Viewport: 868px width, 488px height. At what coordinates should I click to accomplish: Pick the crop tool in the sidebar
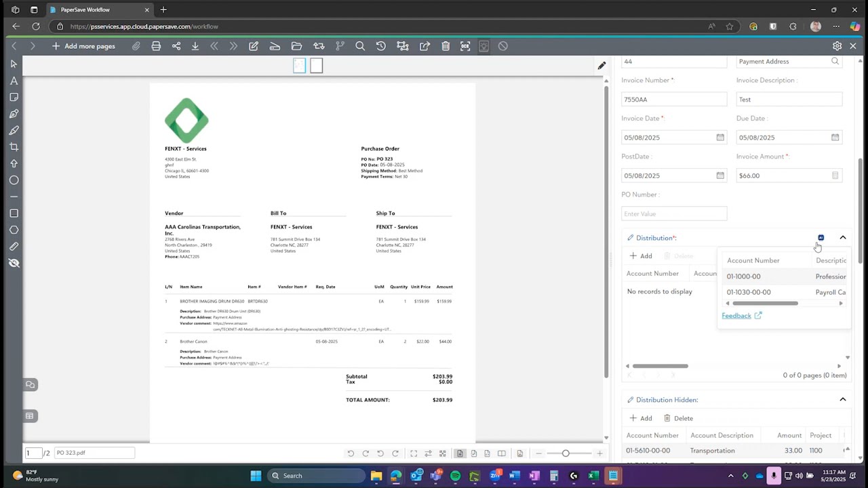click(14, 147)
